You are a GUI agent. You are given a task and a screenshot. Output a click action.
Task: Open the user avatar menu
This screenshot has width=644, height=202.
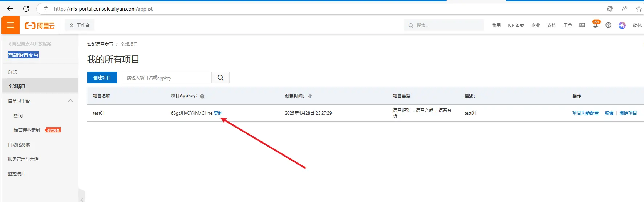(x=622, y=25)
